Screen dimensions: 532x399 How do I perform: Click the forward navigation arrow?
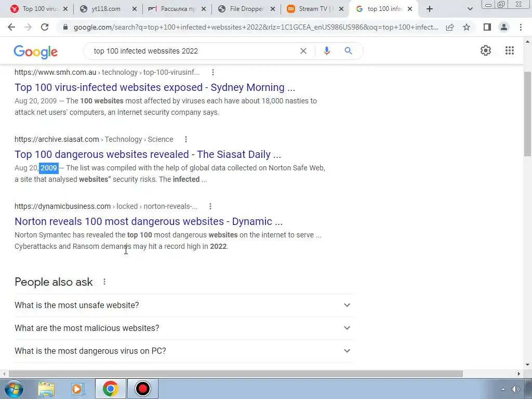click(x=28, y=27)
